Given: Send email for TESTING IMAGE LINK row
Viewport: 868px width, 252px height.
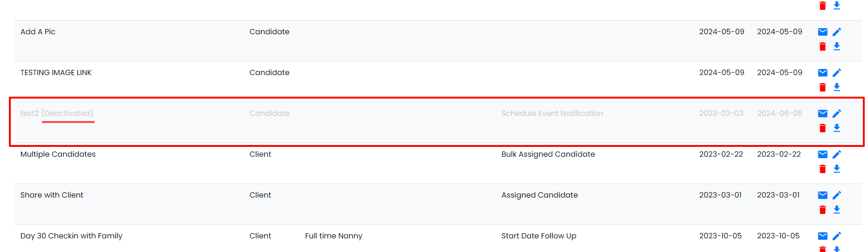Looking at the screenshot, I should point(823,73).
